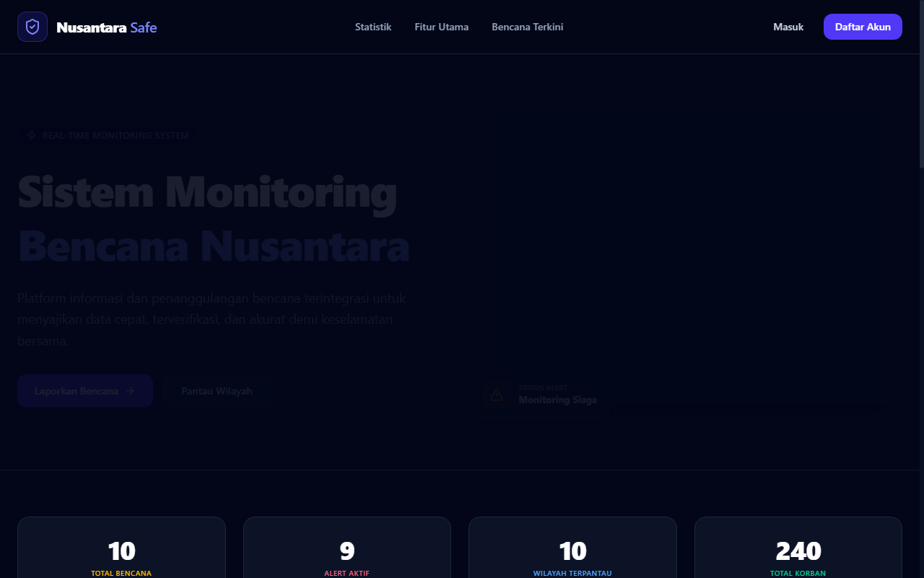Screen dimensions: 924x578
Task: Select the Alert Aktif card showing 9
Action: tap(347, 548)
